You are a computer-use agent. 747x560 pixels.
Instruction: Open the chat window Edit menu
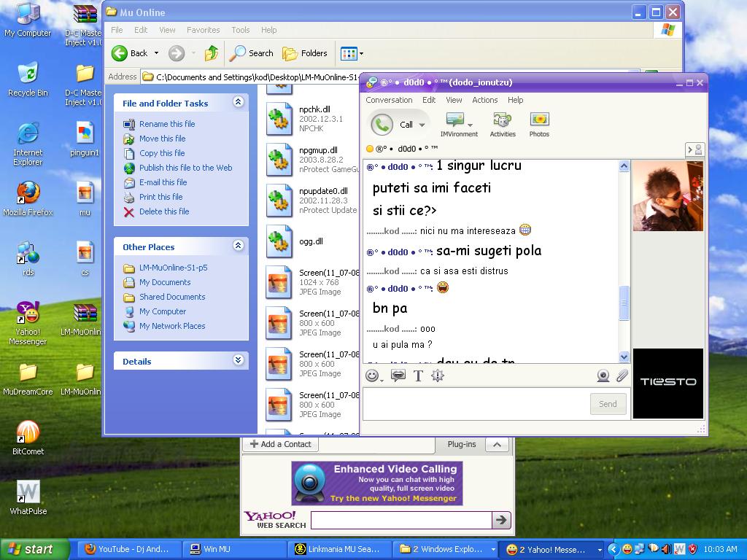[x=429, y=100]
